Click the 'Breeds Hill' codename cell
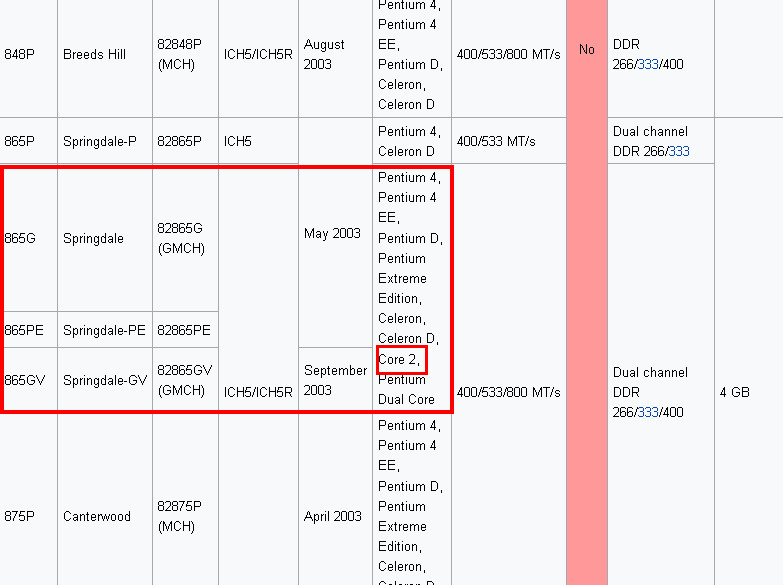The height and width of the screenshot is (585, 783). 95,54
